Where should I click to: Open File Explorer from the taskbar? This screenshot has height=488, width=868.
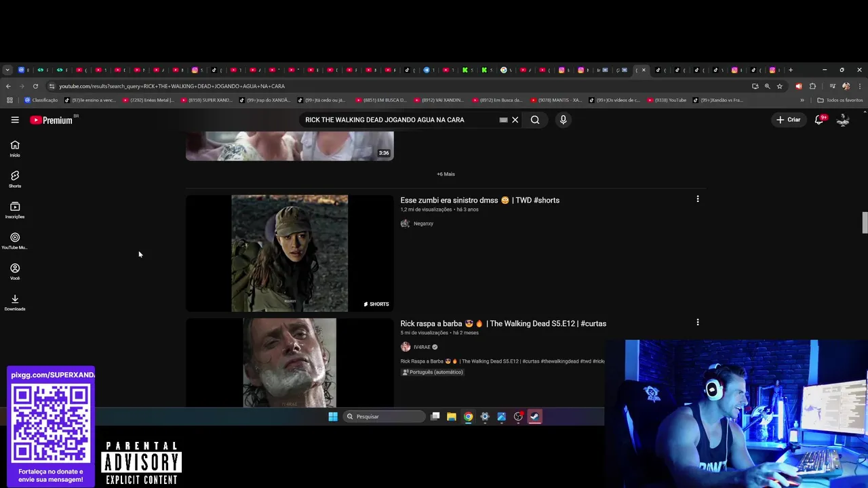coord(452,417)
